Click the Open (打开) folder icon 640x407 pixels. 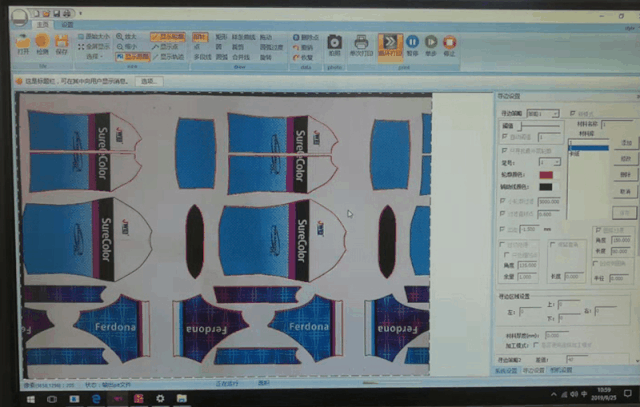(x=22, y=42)
